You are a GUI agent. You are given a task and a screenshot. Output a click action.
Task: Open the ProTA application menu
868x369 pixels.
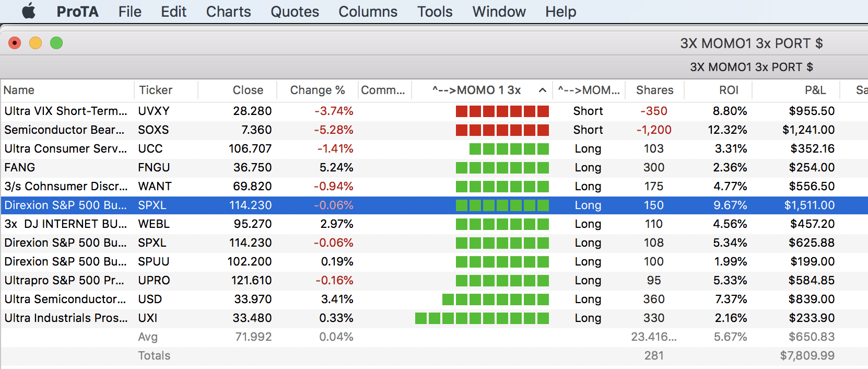[77, 11]
